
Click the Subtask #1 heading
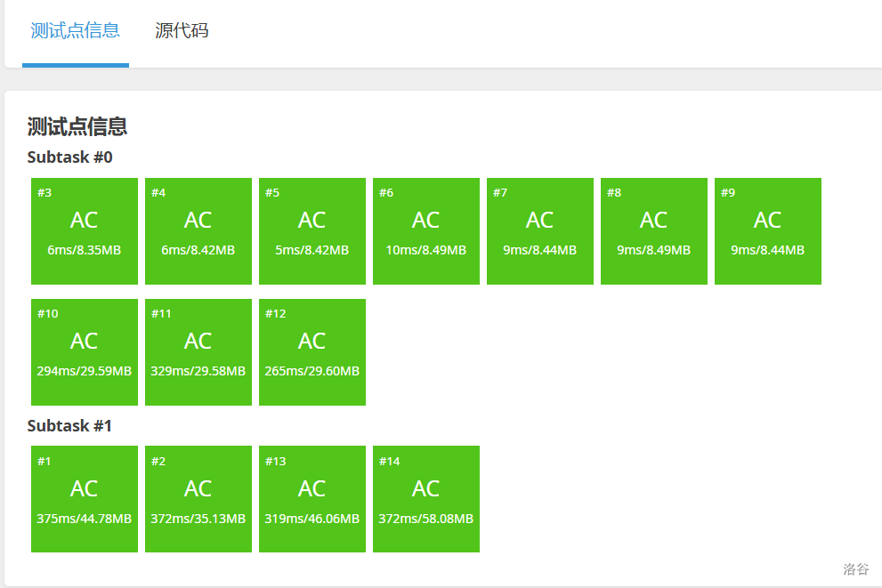point(70,426)
